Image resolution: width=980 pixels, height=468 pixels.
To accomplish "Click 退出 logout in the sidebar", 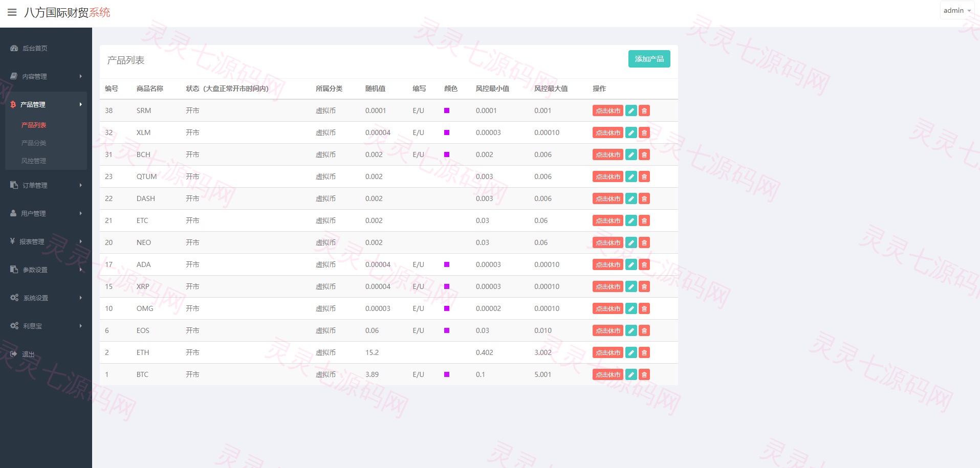I will (x=46, y=354).
